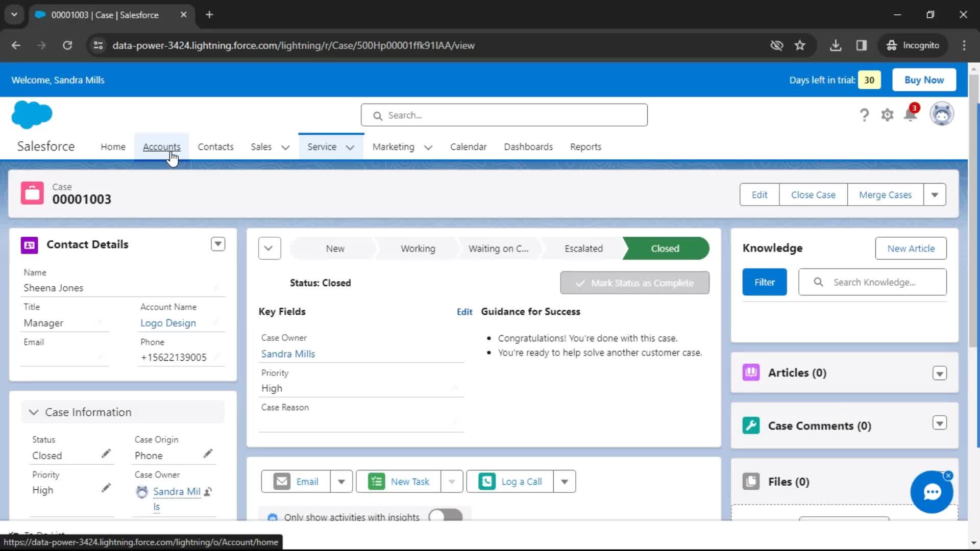Collapse the status path details chevron
The image size is (980, 551).
(269, 248)
